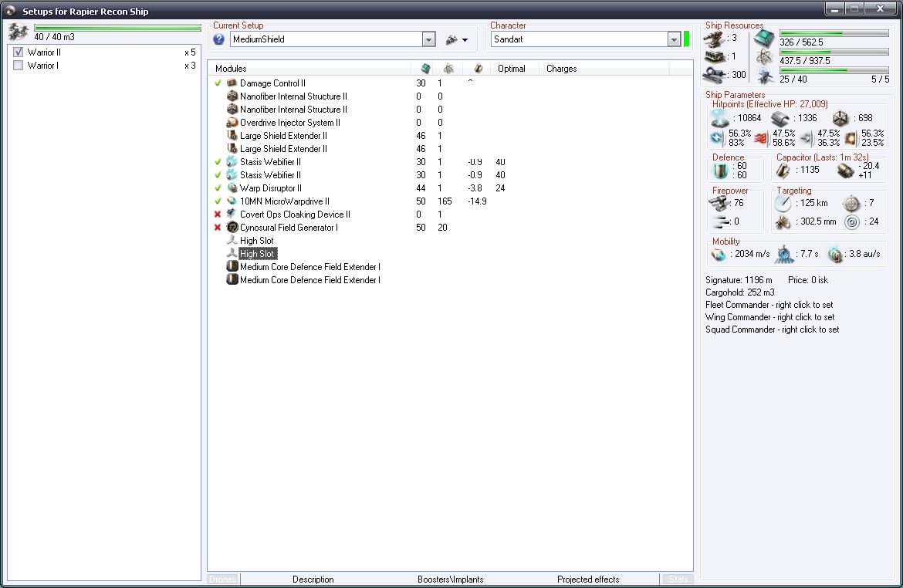Toggle the second Stasis Webifier II active checkmark

tap(218, 175)
